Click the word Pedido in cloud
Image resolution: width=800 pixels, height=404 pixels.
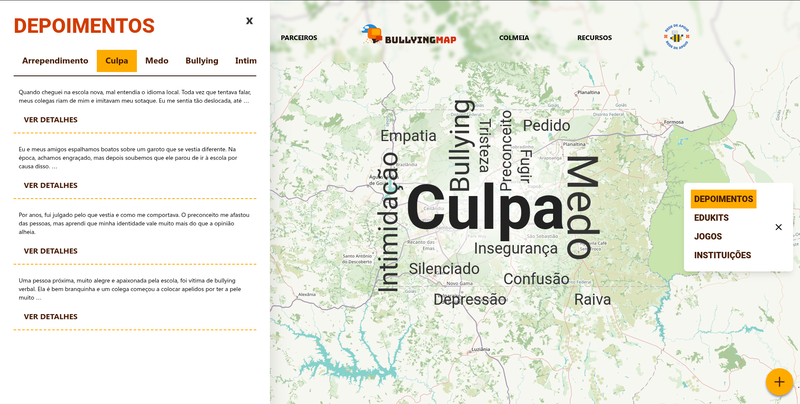coord(546,125)
